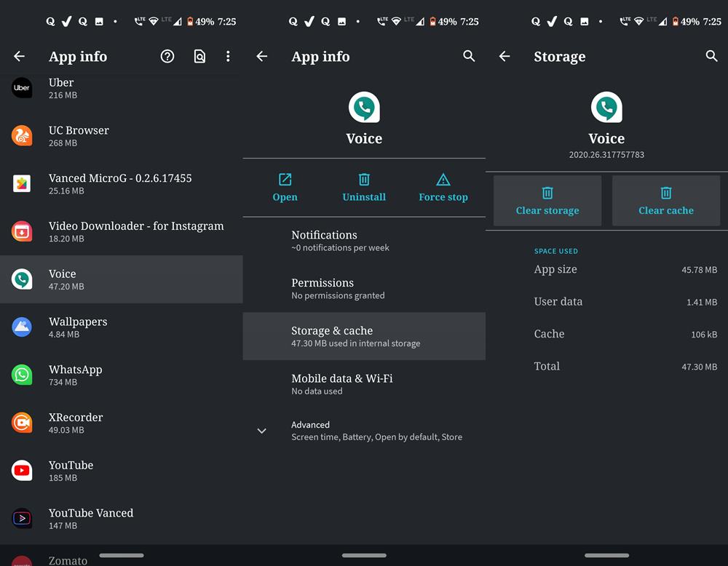Image resolution: width=728 pixels, height=566 pixels.
Task: Select Uber in the app list
Action: click(121, 88)
